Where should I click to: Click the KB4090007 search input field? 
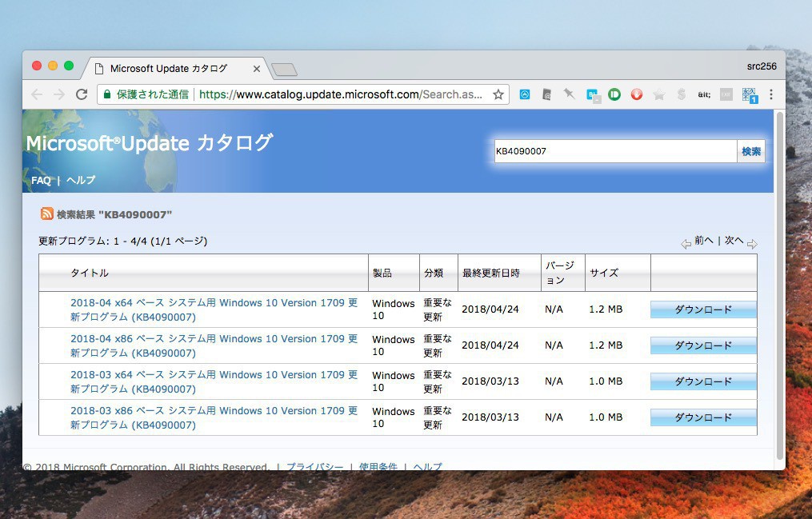pos(614,151)
